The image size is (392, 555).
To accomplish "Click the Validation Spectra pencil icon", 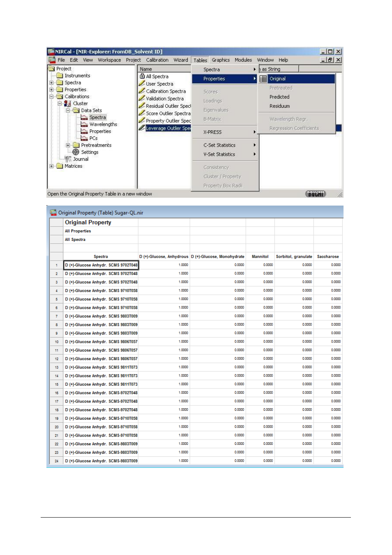I will click(142, 98).
